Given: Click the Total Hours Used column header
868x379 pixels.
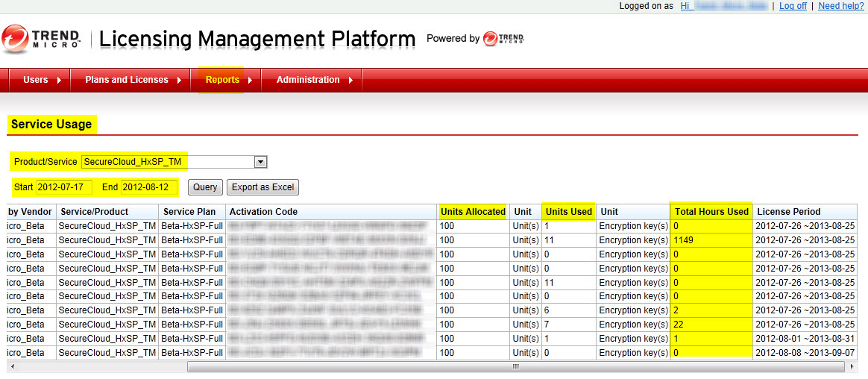Looking at the screenshot, I should (711, 212).
